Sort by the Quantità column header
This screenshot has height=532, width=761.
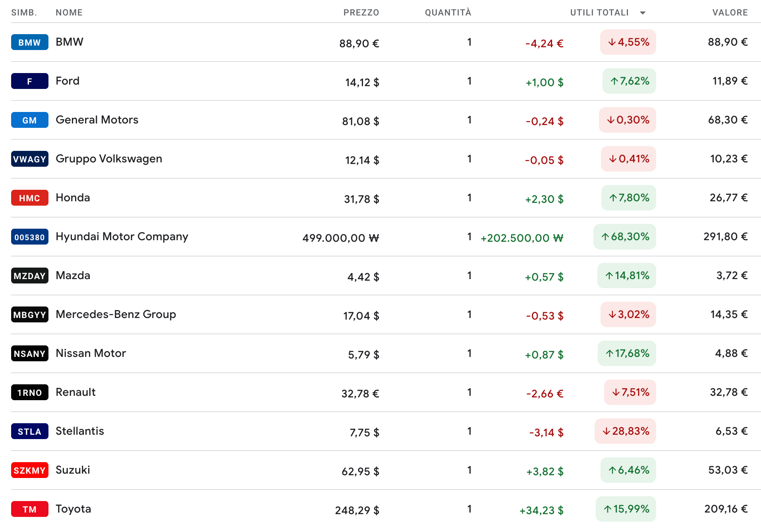(448, 13)
